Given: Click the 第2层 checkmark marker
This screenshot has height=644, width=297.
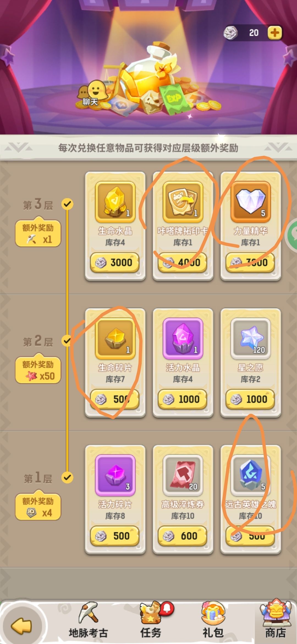Looking at the screenshot, I should [67, 341].
